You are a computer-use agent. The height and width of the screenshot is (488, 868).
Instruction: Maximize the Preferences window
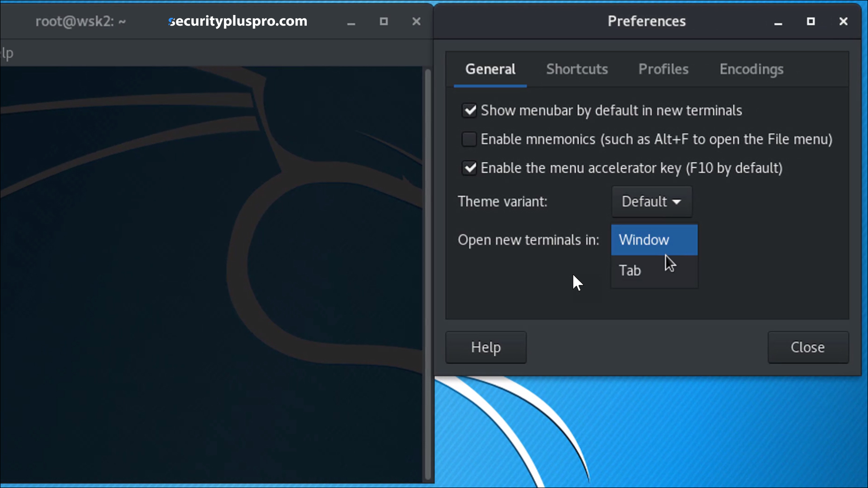(x=810, y=22)
